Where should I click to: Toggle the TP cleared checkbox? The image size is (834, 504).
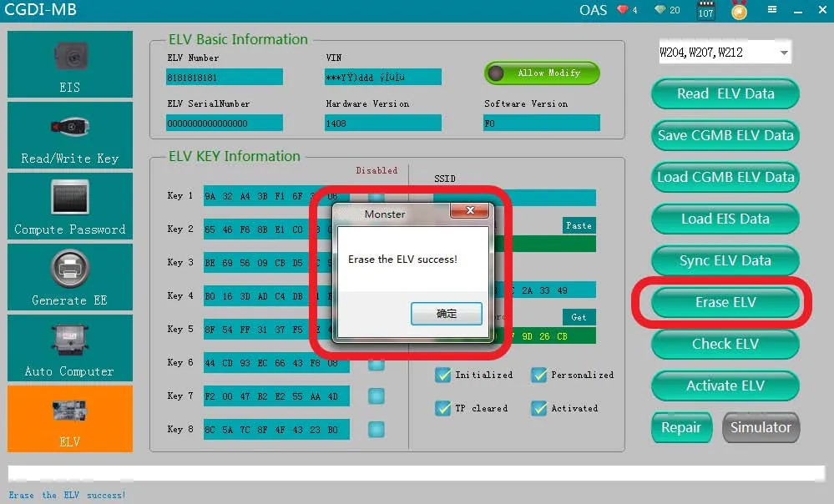(x=442, y=408)
